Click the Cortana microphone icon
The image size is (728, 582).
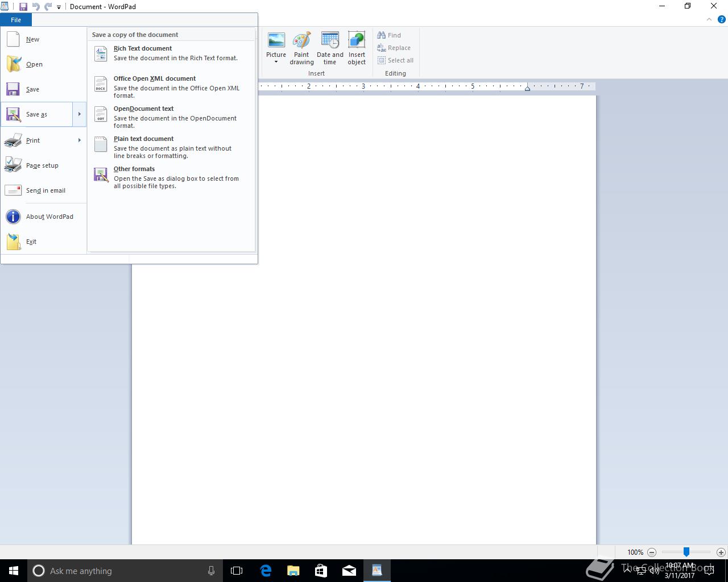pos(211,571)
